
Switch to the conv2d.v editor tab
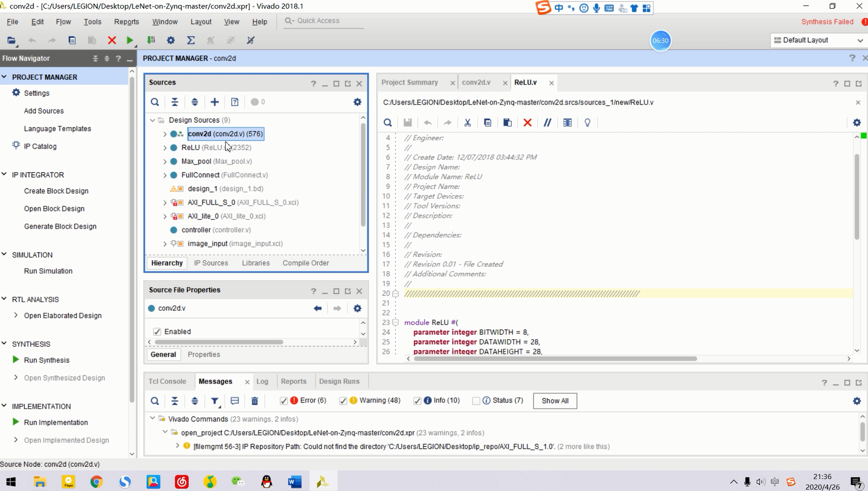pos(476,82)
